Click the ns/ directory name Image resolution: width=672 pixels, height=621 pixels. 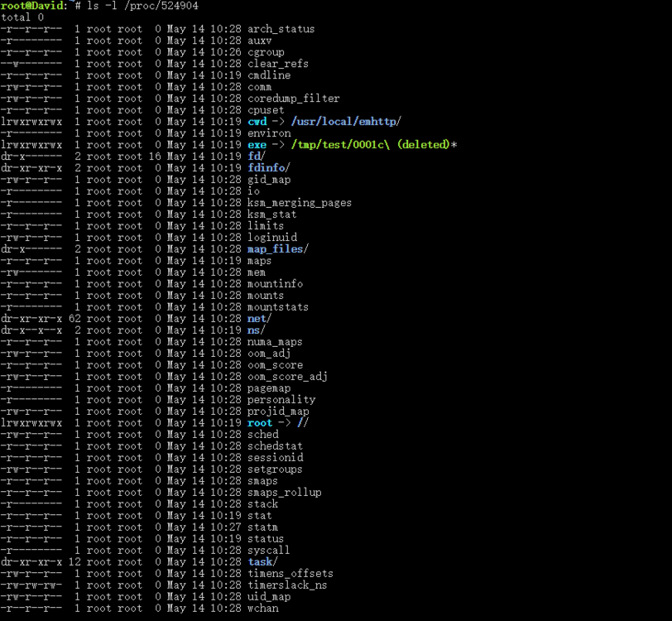(257, 330)
